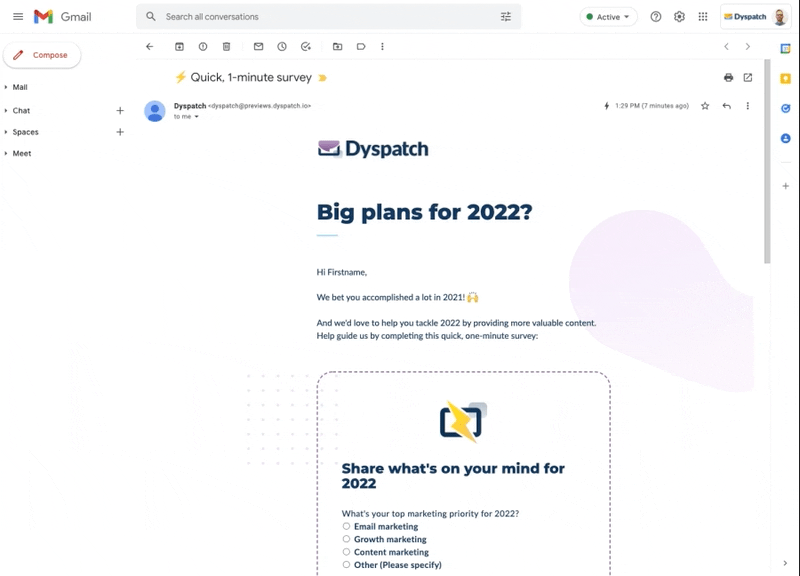Viewport: 800px width, 576px height.
Task: Open toolbar More options menu
Action: pos(382,46)
